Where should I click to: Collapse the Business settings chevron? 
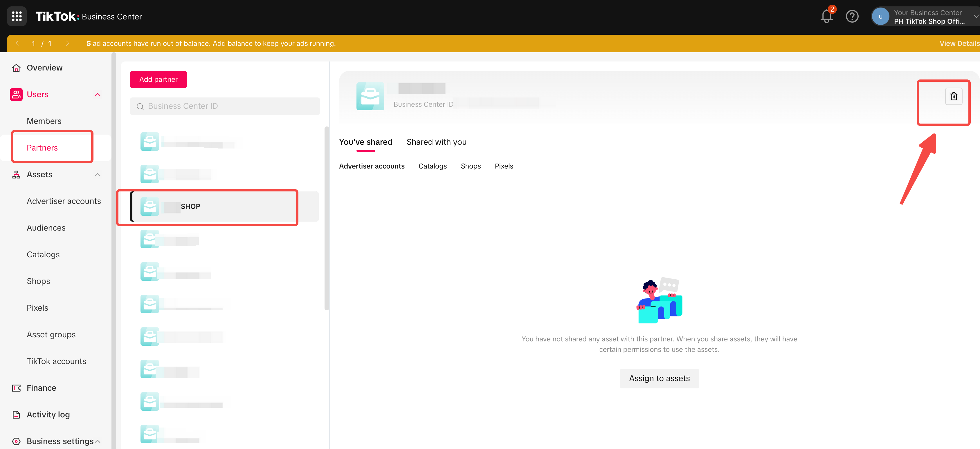(x=98, y=441)
